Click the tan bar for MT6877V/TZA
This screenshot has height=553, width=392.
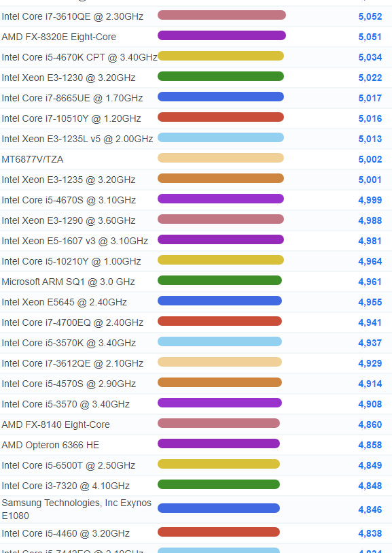point(221,158)
